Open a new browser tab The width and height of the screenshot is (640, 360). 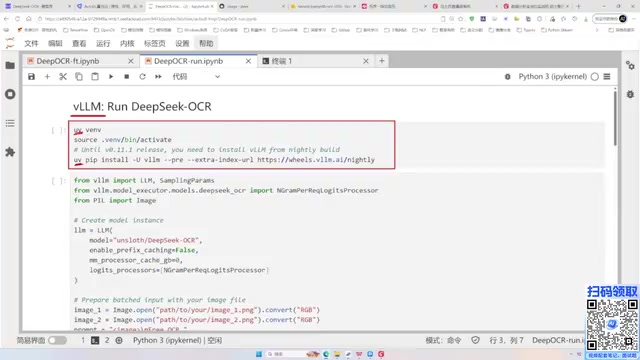tap(578, 6)
